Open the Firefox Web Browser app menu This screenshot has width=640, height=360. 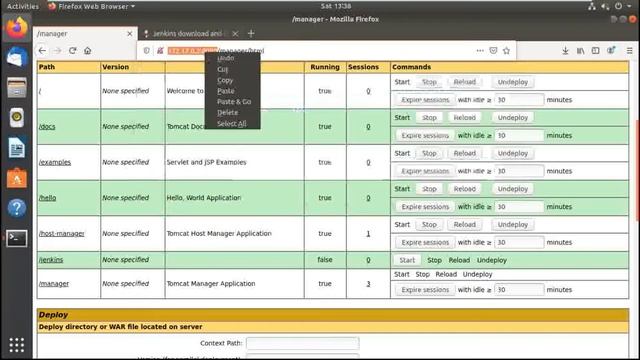tap(92, 6)
